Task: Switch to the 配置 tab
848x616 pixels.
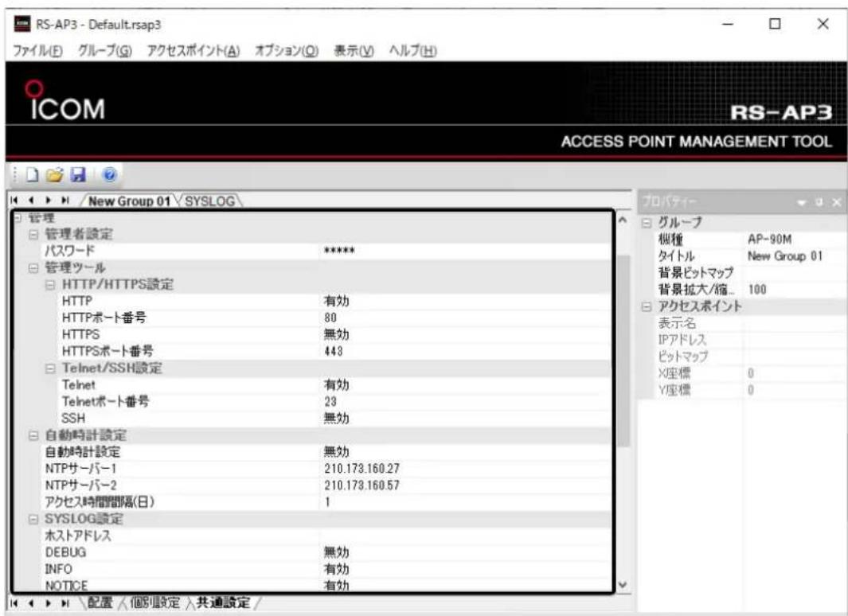Action: click(100, 602)
